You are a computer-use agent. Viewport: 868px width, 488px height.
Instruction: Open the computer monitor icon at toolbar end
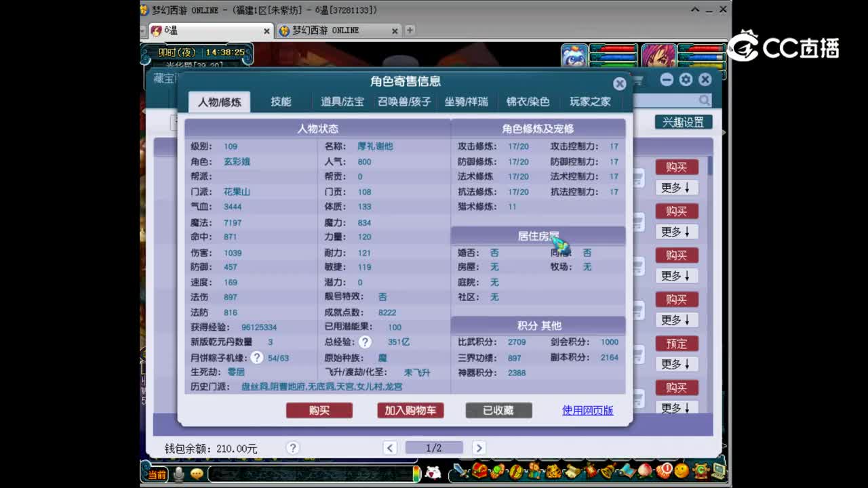(718, 470)
